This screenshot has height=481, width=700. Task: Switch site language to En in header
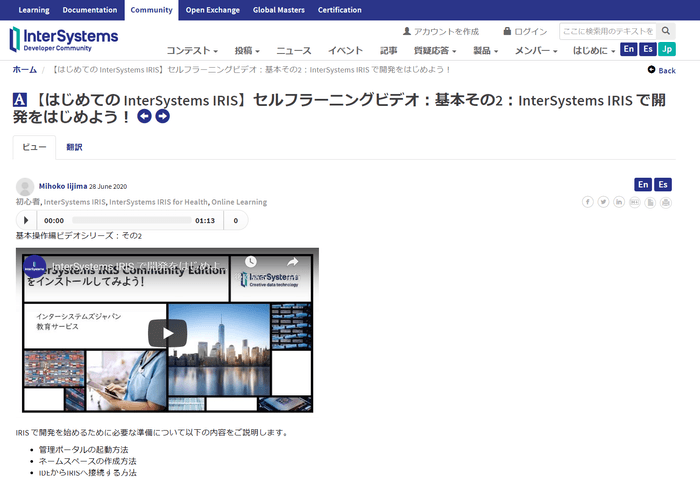629,50
